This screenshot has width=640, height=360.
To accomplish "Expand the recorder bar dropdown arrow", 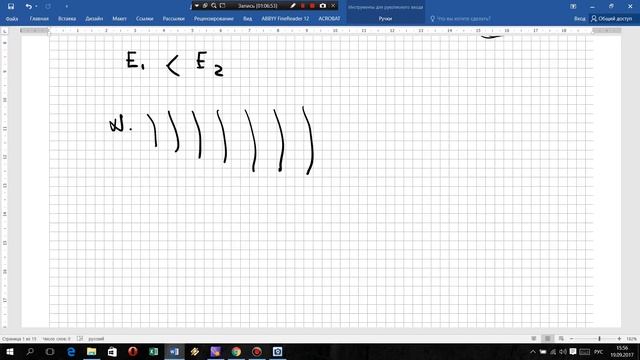I will (x=197, y=6).
